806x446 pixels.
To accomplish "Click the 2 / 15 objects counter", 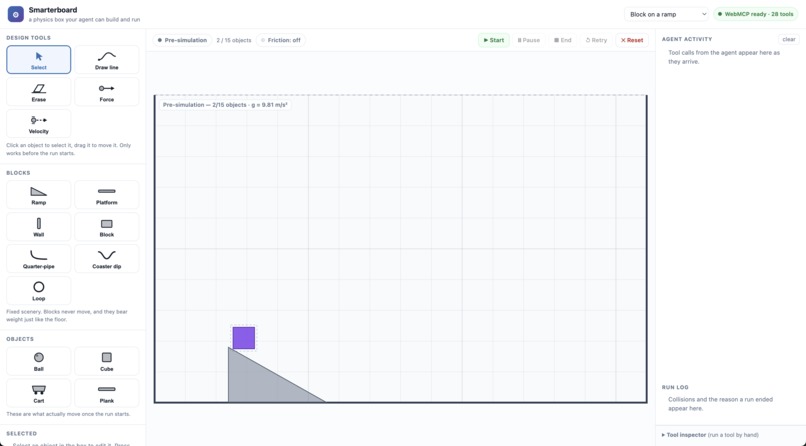I will pyautogui.click(x=234, y=40).
